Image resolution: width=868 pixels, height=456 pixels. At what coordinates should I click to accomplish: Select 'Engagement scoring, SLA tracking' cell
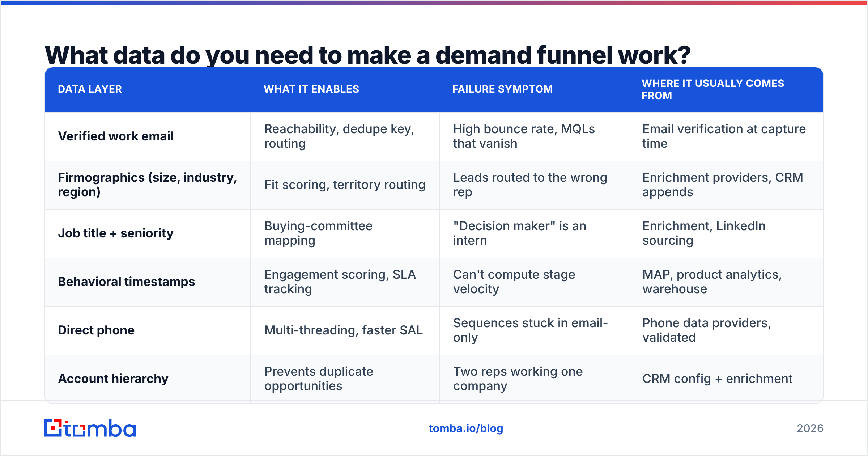(345, 282)
